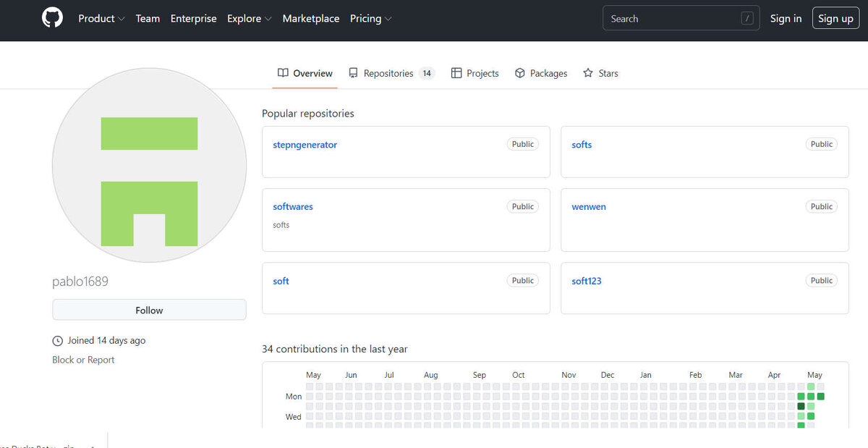
Task: Open the Projects tab
Action: tap(475, 73)
